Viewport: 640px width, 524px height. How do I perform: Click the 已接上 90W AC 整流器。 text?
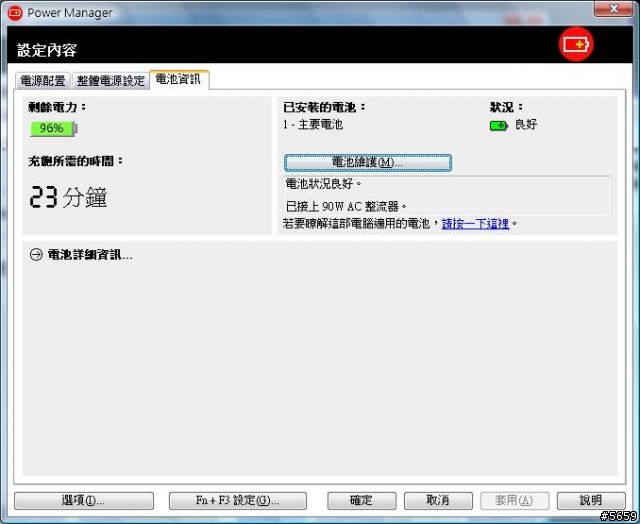(346, 206)
